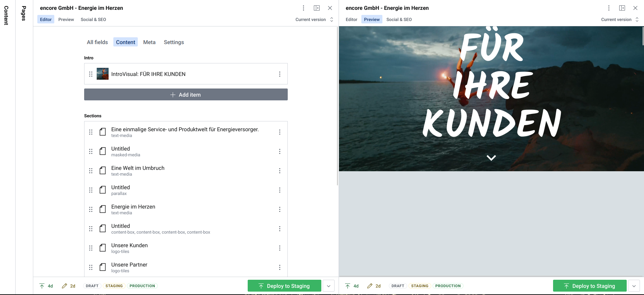This screenshot has width=644, height=295.
Task: Click drag handle of IntroVisual item
Action: [91, 74]
